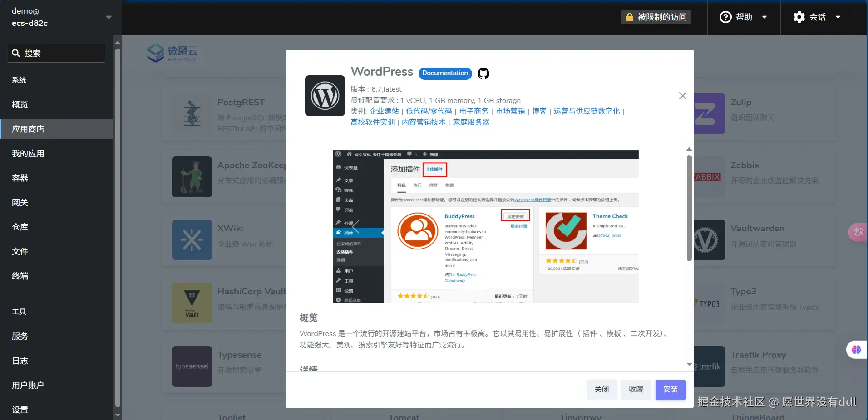
Task: Open the Typesense app icon
Action: (192, 366)
